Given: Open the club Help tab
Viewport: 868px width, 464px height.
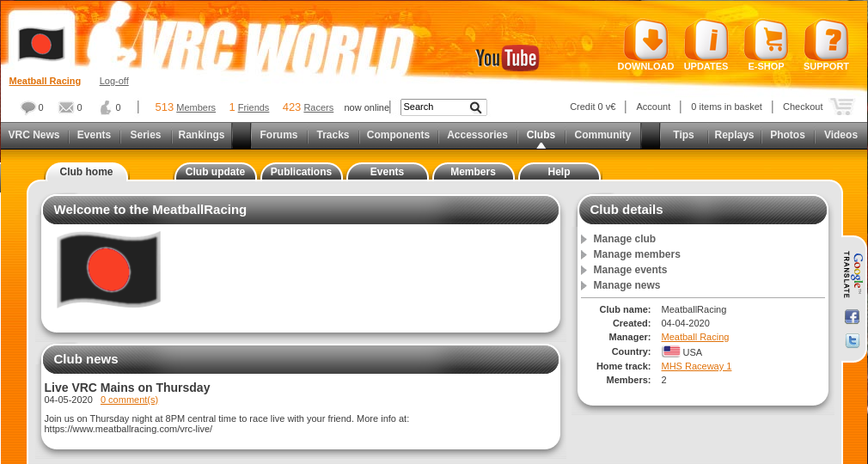Looking at the screenshot, I should click(x=559, y=172).
